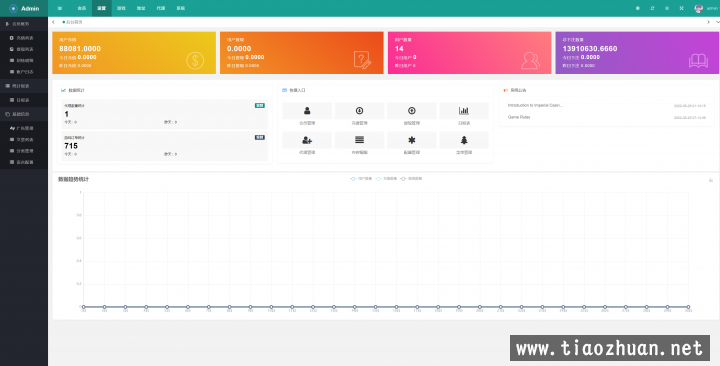Open 文章列表 in the sidebar
The height and width of the screenshot is (366, 720).
click(24, 140)
